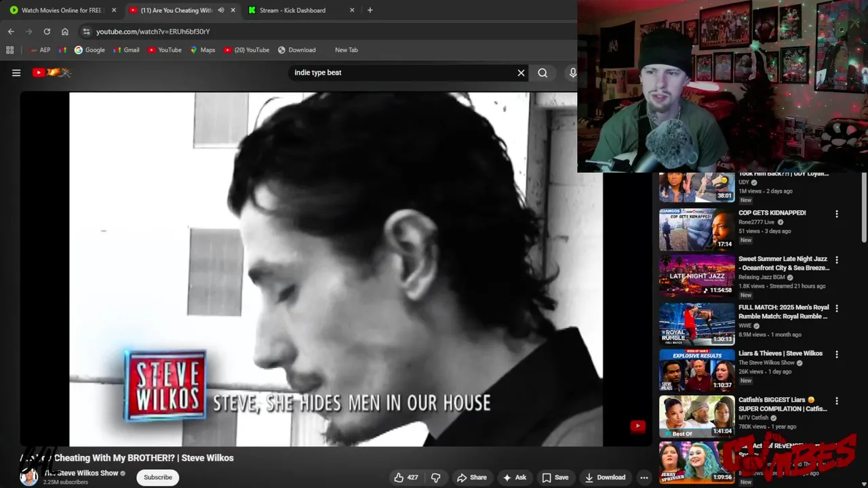Screen dimensions: 868x488
Task: Clear the search text with the X
Action: click(521, 73)
